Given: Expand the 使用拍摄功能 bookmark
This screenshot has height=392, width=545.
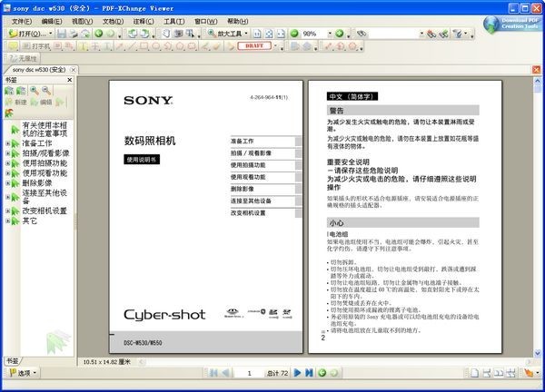Looking at the screenshot, I should click(7, 163).
